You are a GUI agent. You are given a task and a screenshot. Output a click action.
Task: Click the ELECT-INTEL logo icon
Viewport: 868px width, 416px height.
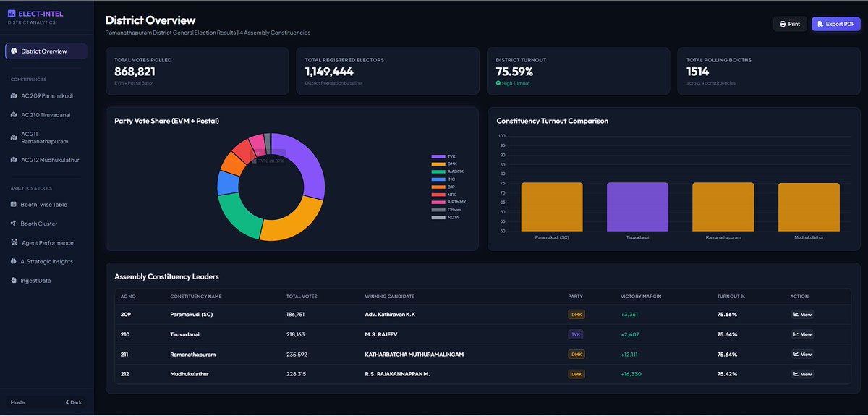12,13
